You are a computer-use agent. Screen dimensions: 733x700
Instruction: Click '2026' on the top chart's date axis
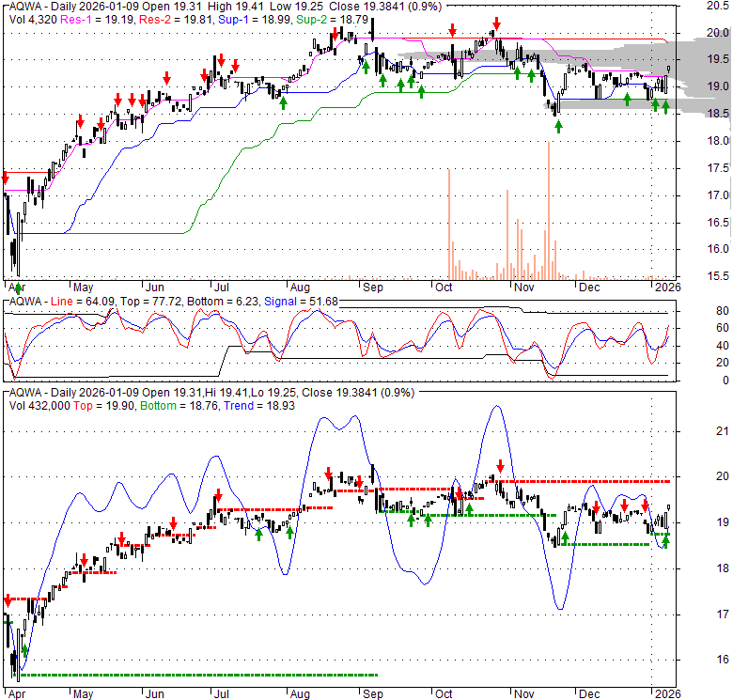667,287
